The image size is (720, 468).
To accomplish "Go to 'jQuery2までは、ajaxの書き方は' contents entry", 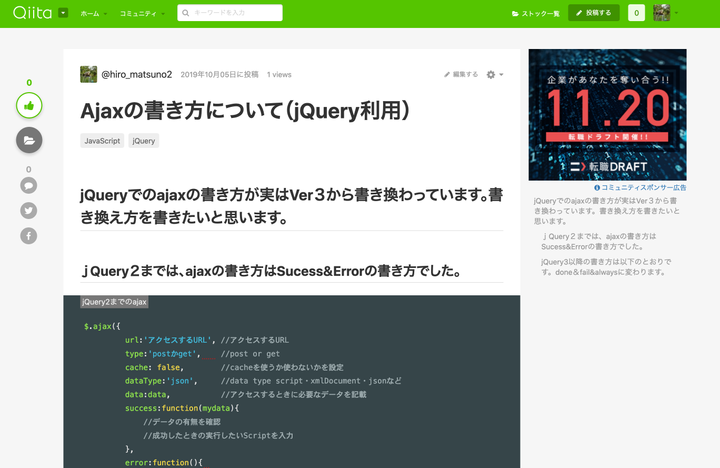I will click(599, 242).
